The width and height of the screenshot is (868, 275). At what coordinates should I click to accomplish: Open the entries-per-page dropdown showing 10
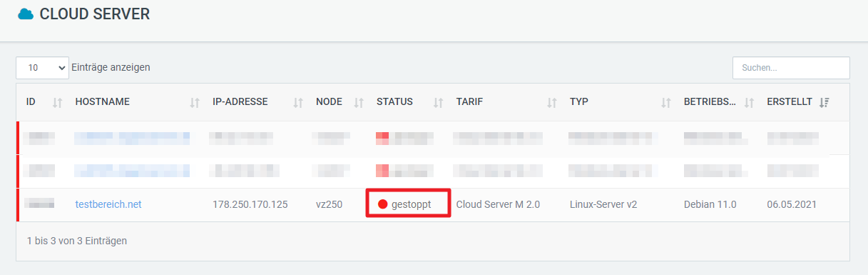click(x=42, y=68)
